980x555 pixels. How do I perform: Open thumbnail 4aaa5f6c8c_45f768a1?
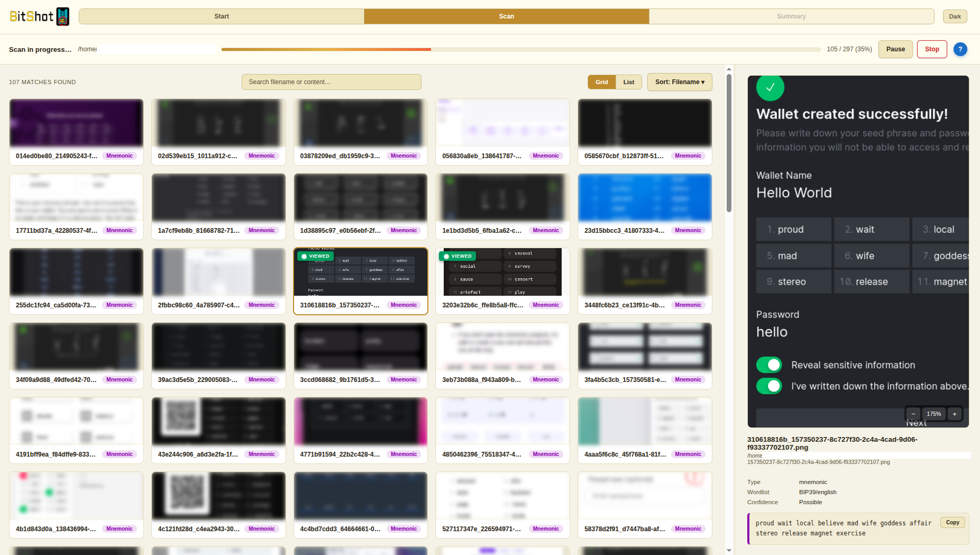[x=645, y=431]
